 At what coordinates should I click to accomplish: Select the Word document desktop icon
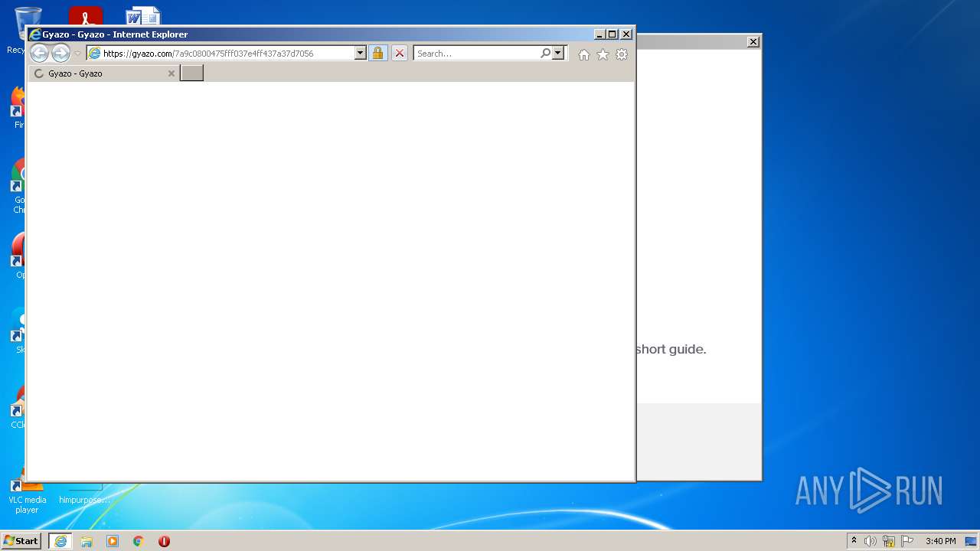coord(142,15)
